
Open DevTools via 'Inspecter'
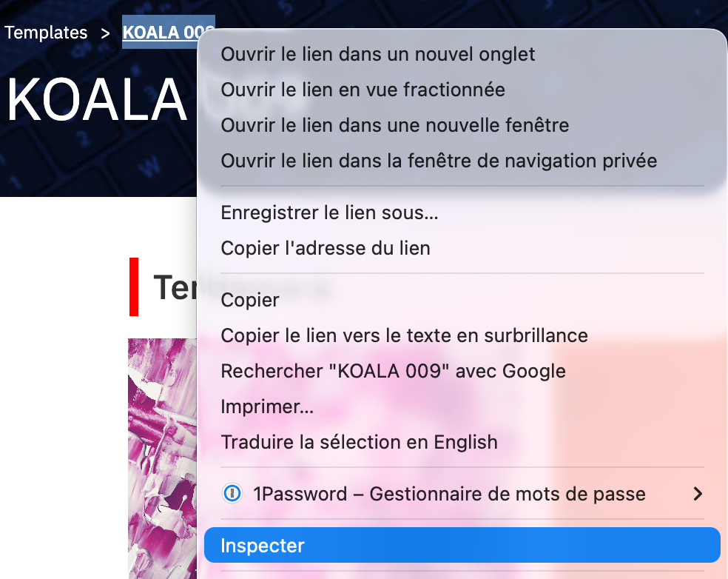pos(263,546)
